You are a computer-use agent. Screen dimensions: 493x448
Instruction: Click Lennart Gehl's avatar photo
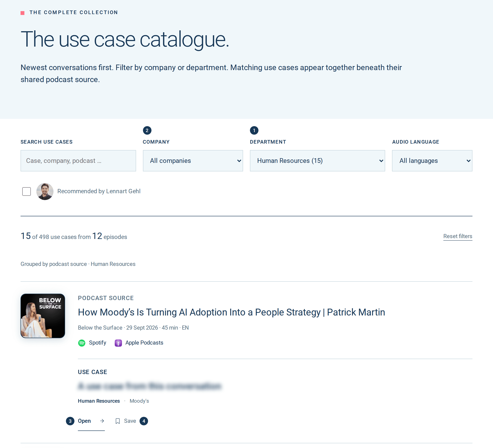tap(45, 192)
